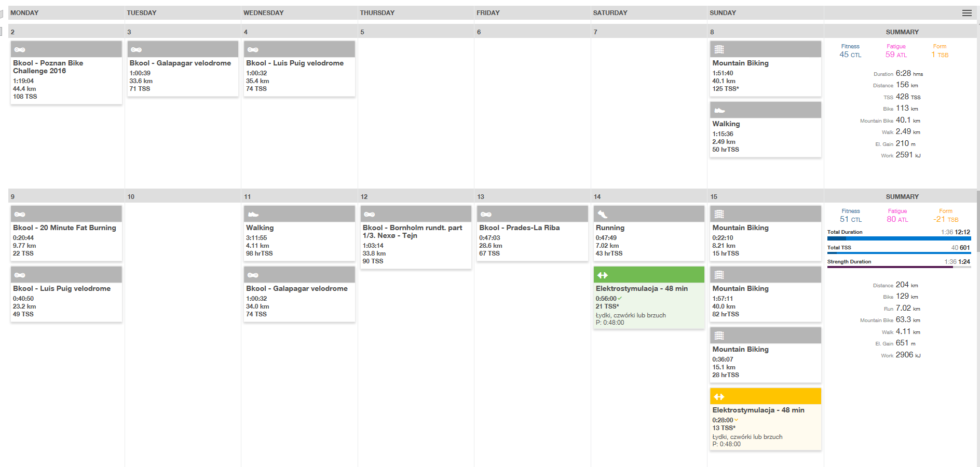Click yellow chevron beside 0:28:00 duration
Image resolution: width=980 pixels, height=467 pixels.
(737, 420)
